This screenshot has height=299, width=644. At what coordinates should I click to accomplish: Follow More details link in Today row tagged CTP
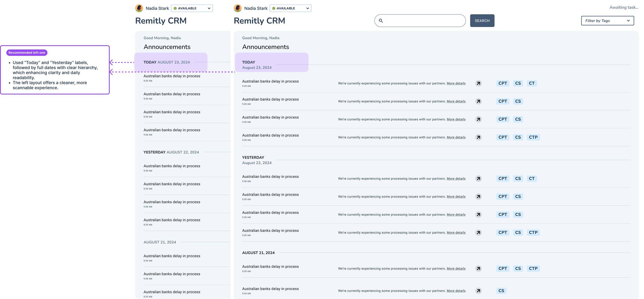click(x=456, y=137)
